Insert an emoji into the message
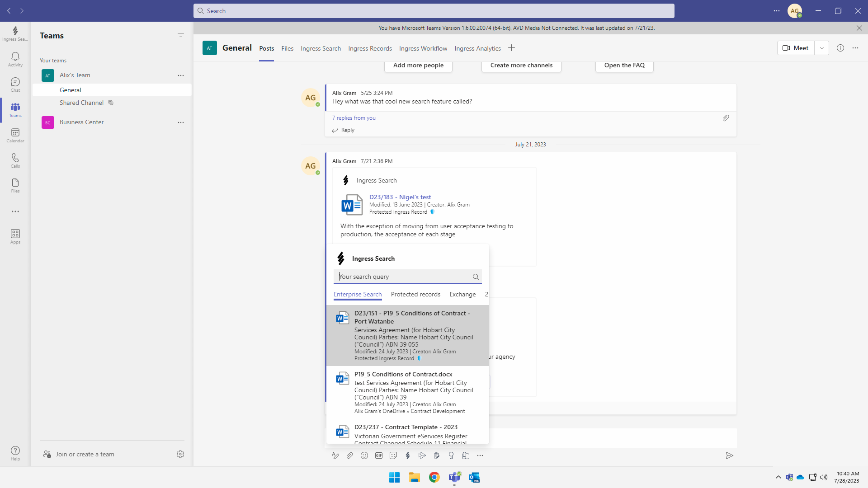 point(364,455)
